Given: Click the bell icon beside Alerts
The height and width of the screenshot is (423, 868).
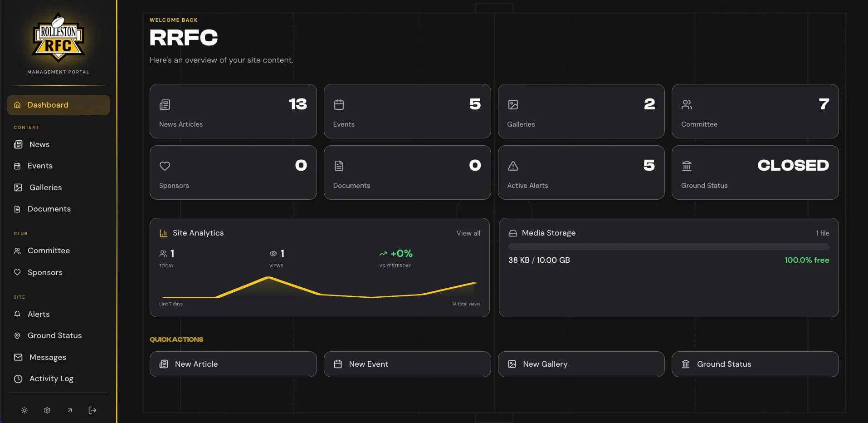Looking at the screenshot, I should (17, 314).
